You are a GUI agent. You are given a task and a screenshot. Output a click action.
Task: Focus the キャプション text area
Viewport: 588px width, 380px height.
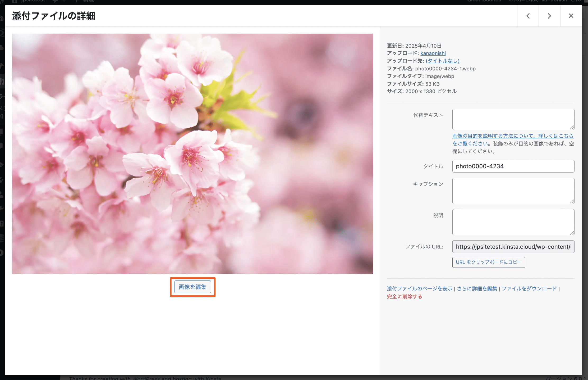[513, 191]
